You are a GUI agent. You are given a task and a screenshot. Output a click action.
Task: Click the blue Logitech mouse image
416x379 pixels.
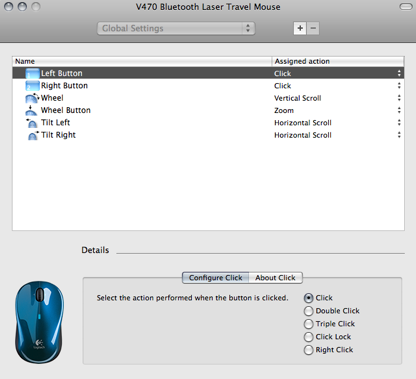pos(39,322)
